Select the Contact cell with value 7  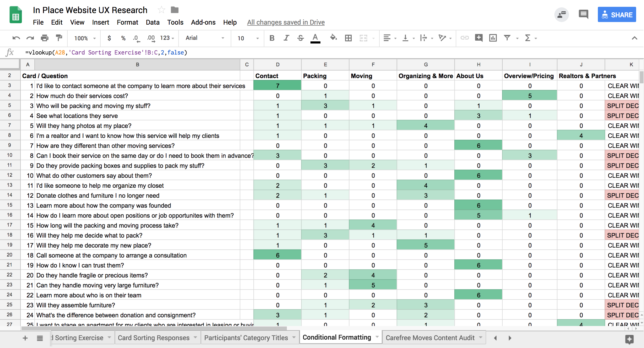pyautogui.click(x=277, y=86)
